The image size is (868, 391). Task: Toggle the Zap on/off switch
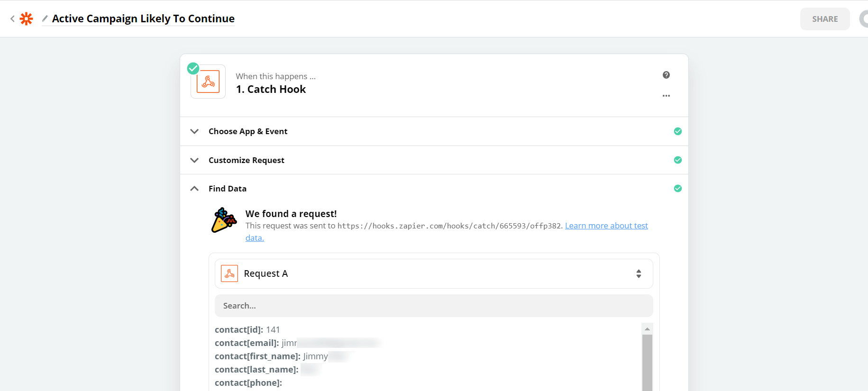coord(863,19)
